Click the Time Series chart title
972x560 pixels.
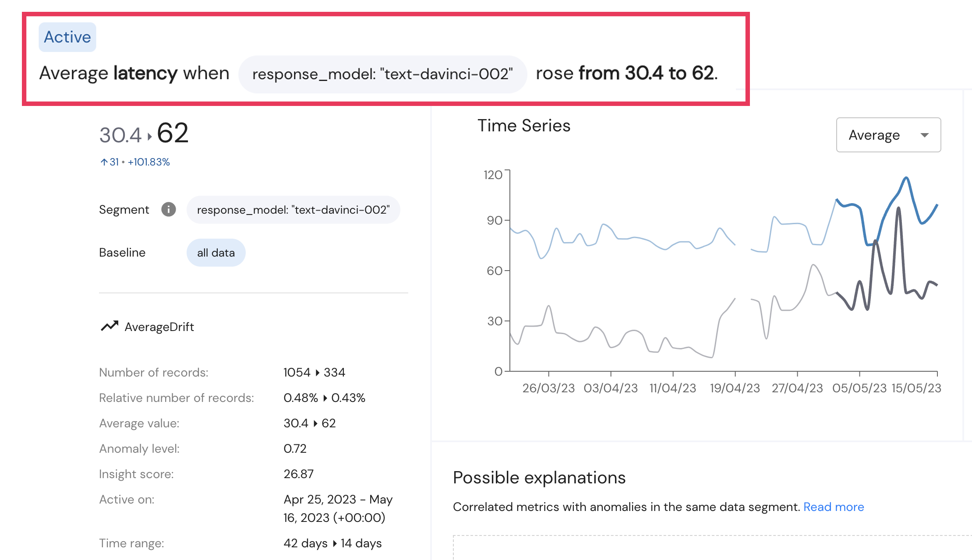(523, 126)
